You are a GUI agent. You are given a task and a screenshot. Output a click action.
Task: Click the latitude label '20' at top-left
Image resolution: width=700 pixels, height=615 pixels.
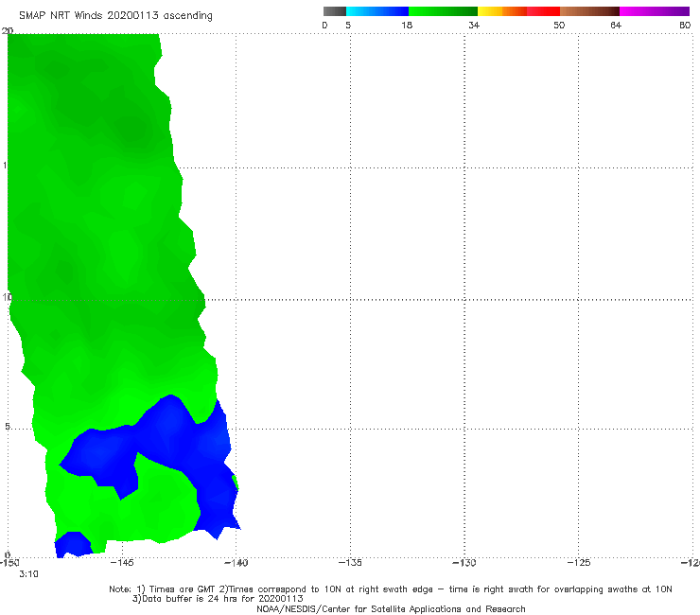(8, 31)
